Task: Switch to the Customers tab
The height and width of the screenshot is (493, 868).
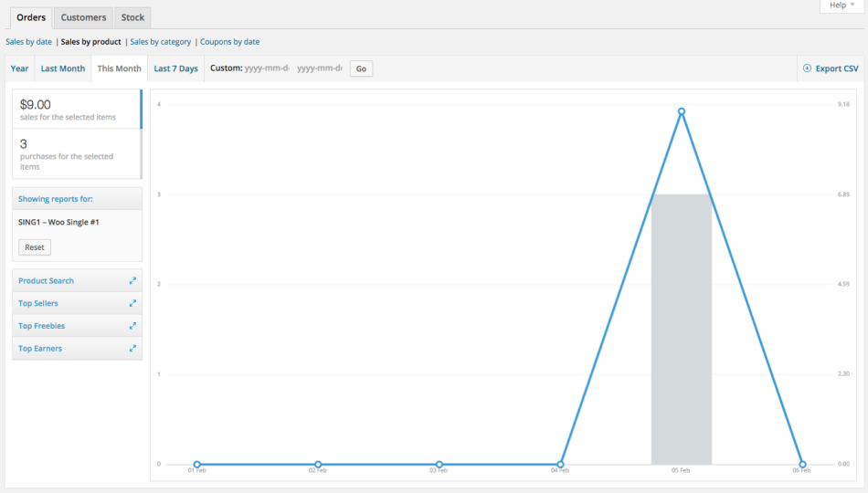Action: [83, 17]
